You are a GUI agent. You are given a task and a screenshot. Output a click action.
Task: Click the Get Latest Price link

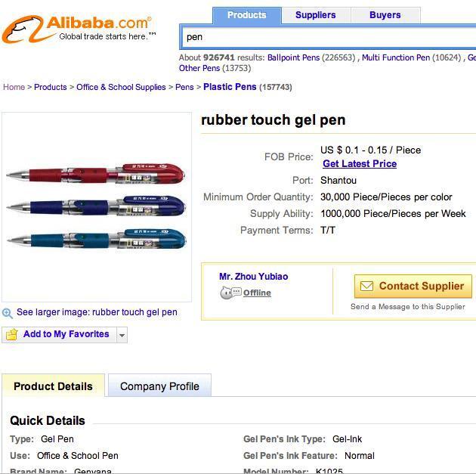[x=360, y=164]
